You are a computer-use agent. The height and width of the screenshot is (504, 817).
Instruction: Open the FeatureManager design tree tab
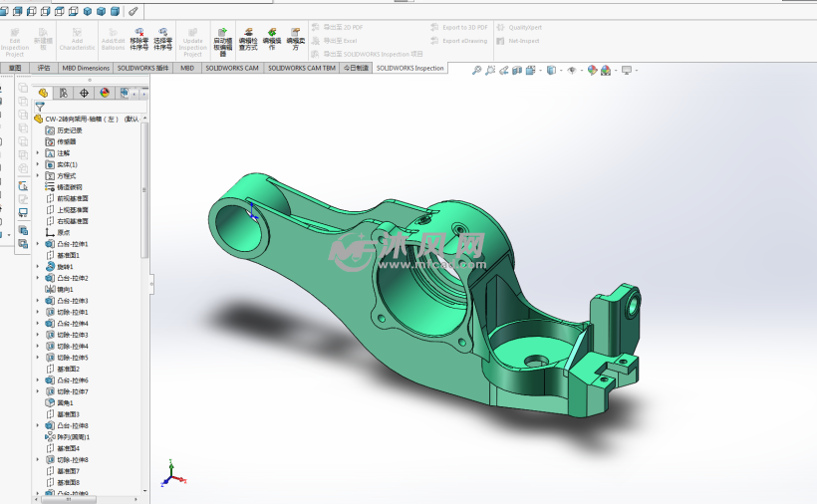[43, 93]
